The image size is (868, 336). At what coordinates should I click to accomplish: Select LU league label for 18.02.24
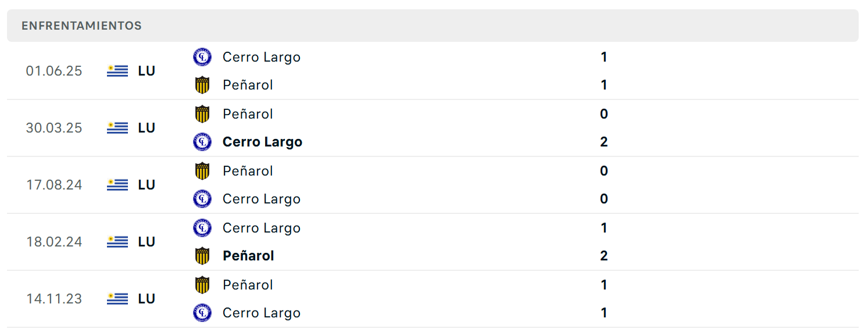point(147,242)
